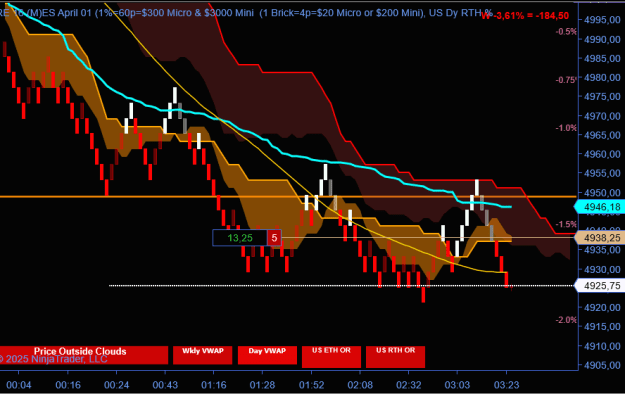This screenshot has width=625, height=394.
Task: Click the US RTH OR status box
Action: point(395,357)
